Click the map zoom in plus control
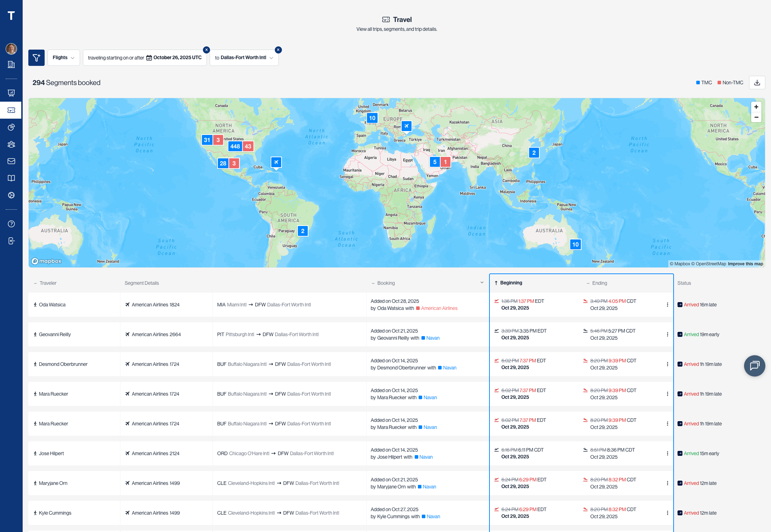771x532 pixels. click(x=756, y=107)
